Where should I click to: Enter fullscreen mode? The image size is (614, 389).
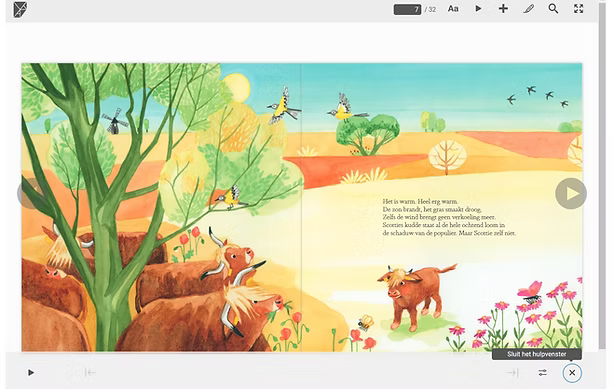coord(578,9)
